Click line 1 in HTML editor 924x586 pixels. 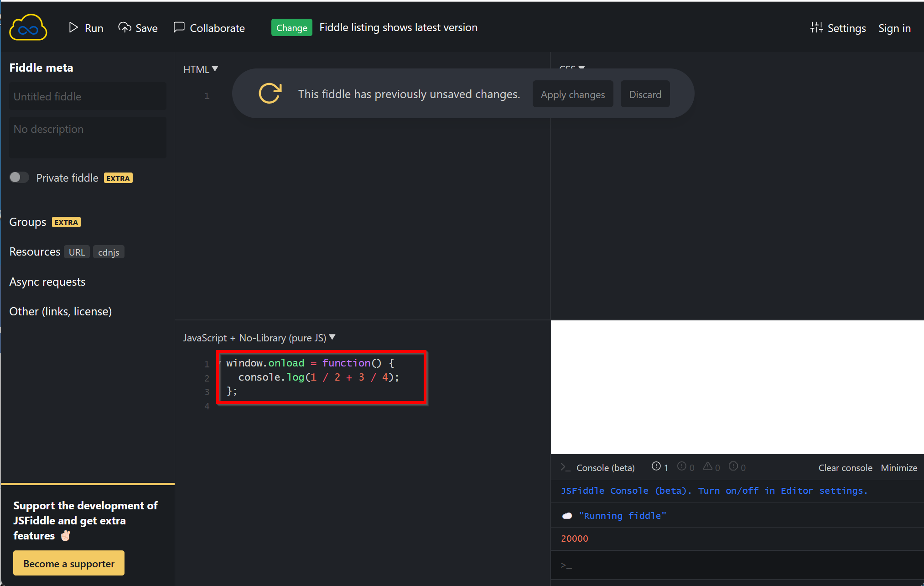pyautogui.click(x=207, y=96)
